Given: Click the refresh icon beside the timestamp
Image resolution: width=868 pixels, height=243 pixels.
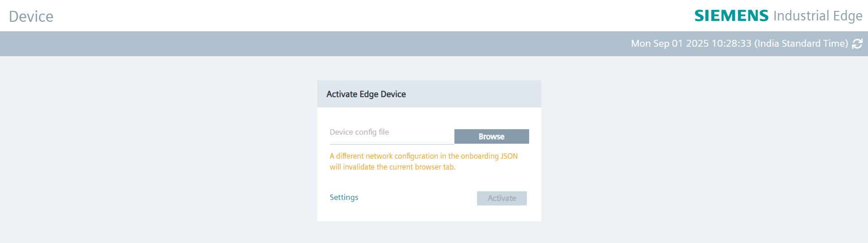Looking at the screenshot, I should 857,44.
